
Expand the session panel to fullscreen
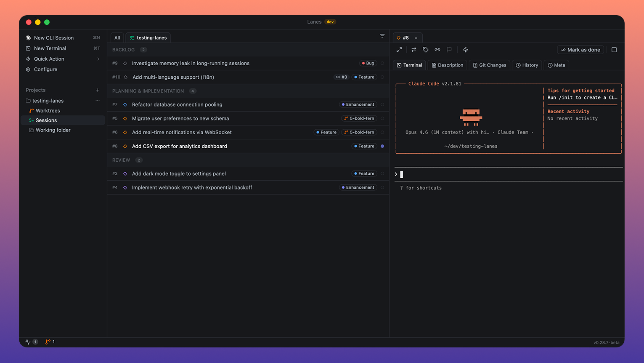click(399, 50)
